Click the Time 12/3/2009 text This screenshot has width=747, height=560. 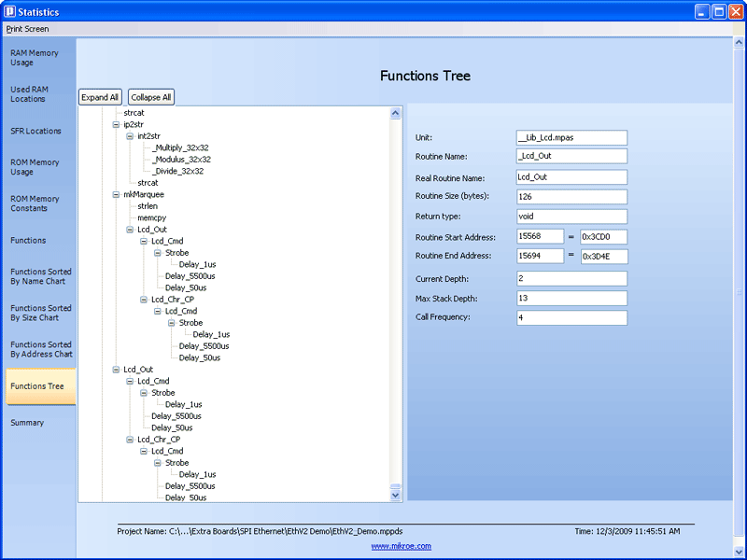pyautogui.click(x=627, y=531)
